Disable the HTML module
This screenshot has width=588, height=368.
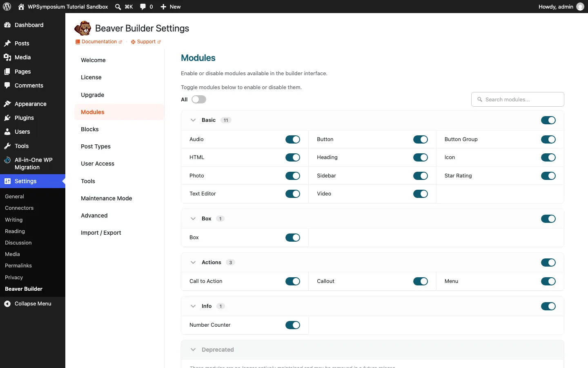293,157
